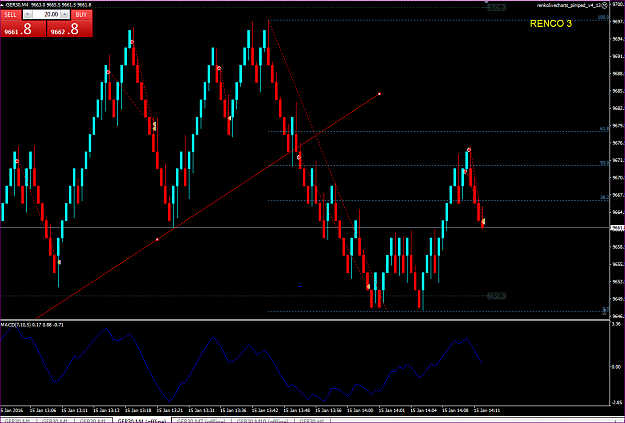Click the 9700.0 horizontal level price label
The width and height of the screenshot is (625, 423).
click(x=496, y=7)
